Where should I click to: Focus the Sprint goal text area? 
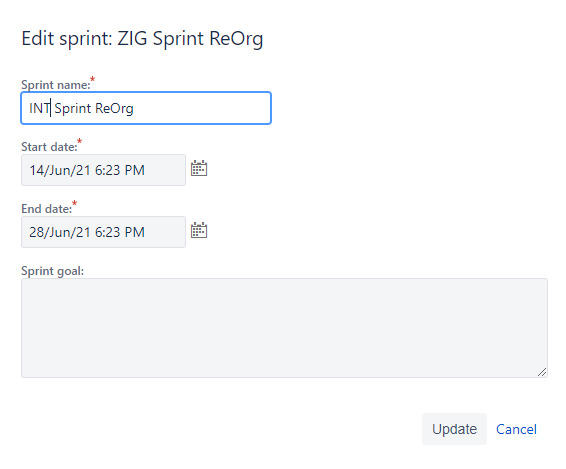click(x=284, y=328)
